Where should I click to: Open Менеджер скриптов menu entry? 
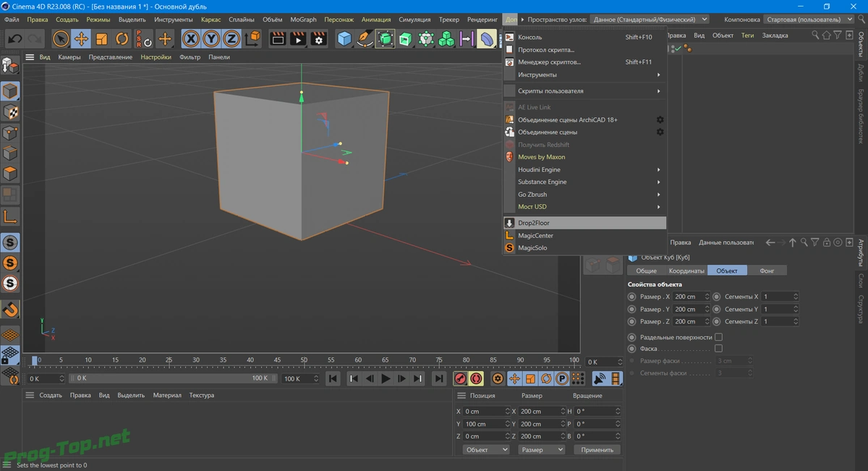[x=584, y=62]
